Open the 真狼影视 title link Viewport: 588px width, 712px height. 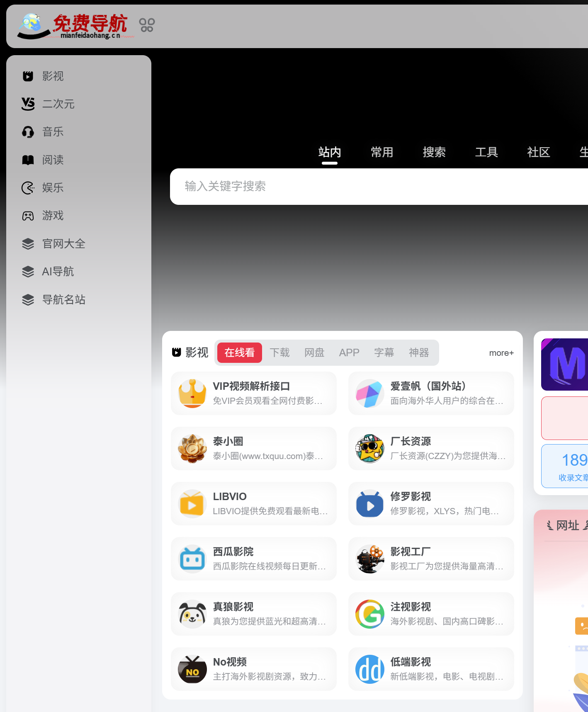233,607
